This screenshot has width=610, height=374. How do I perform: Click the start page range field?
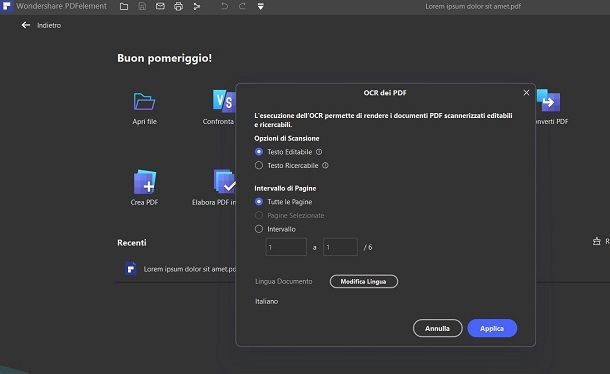coord(286,247)
